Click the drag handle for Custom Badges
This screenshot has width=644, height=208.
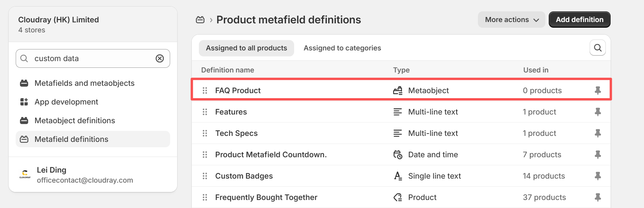[205, 176]
